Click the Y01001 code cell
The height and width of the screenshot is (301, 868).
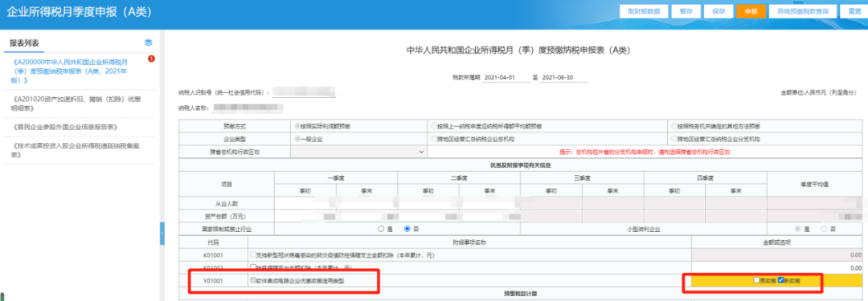(214, 281)
